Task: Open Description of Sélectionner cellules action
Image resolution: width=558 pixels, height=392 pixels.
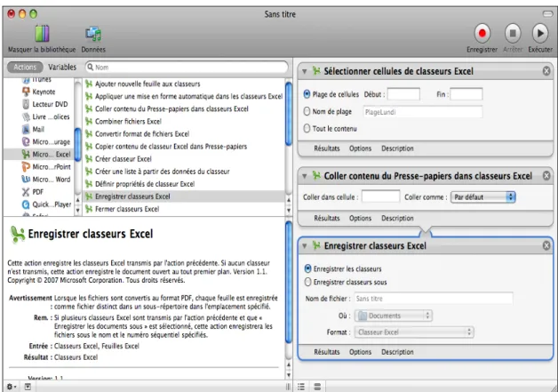Action: coord(397,148)
